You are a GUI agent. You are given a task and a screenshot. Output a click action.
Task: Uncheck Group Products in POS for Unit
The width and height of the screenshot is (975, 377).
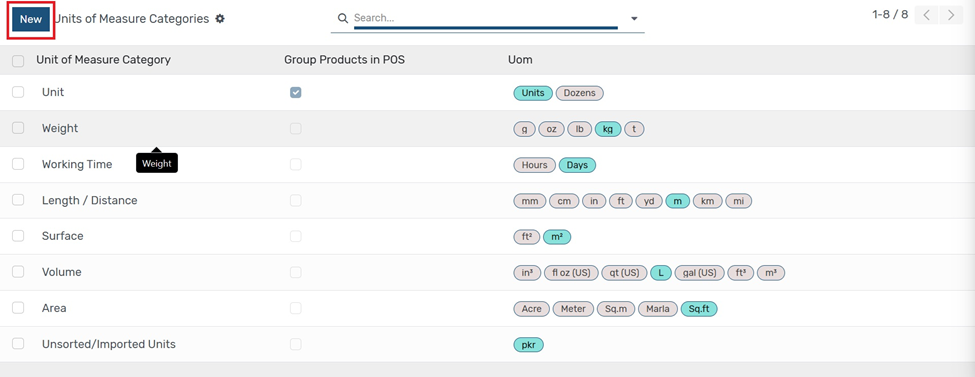(x=295, y=92)
